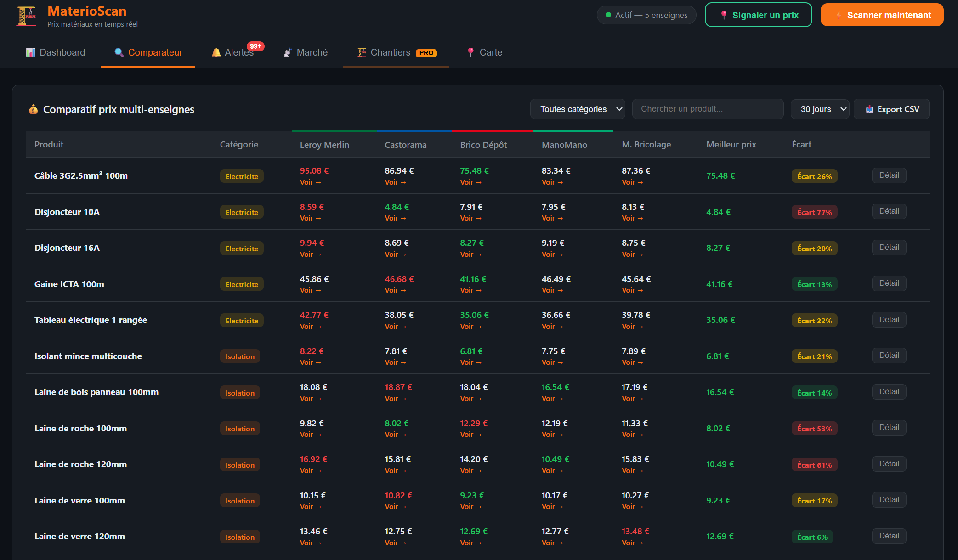The width and height of the screenshot is (958, 560).
Task: Click Scanner maintenant
Action: click(882, 15)
